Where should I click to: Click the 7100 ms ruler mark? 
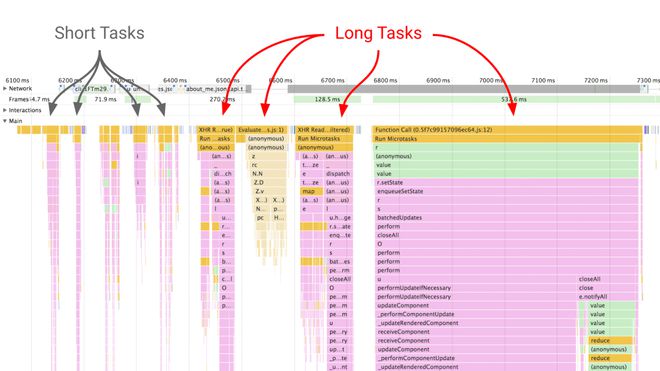[x=543, y=80]
